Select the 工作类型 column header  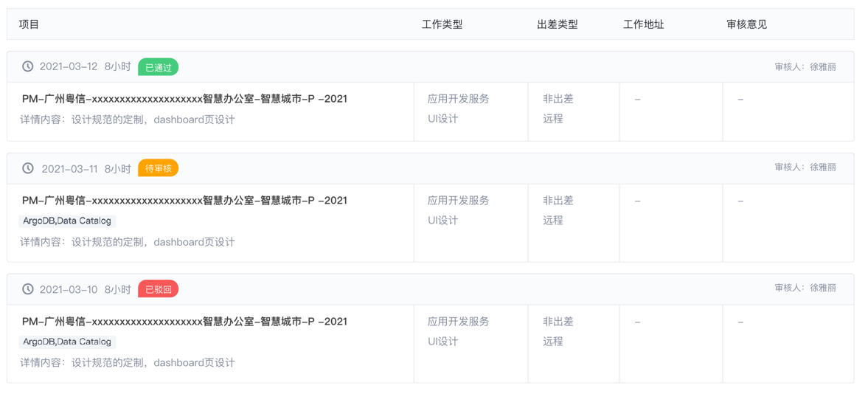[x=442, y=24]
